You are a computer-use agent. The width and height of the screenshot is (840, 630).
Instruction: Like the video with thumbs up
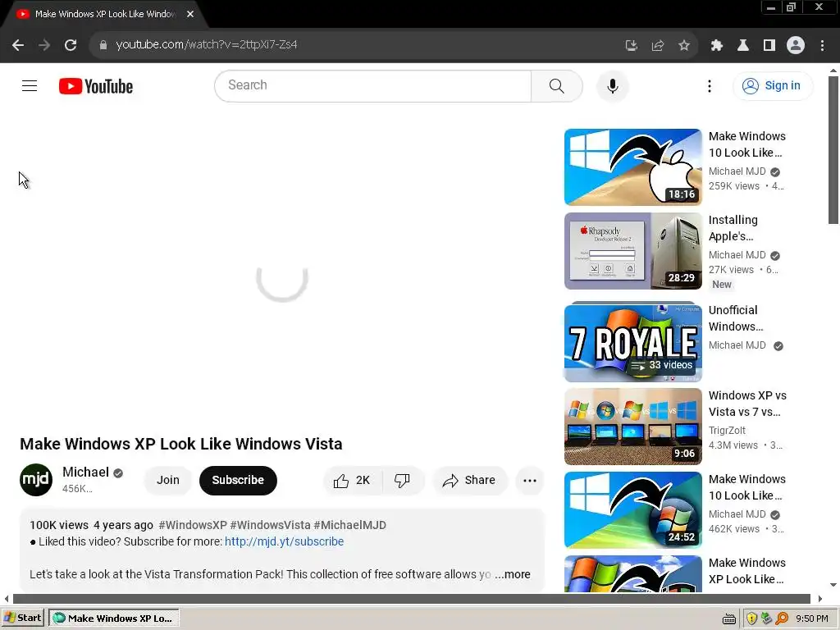351,480
